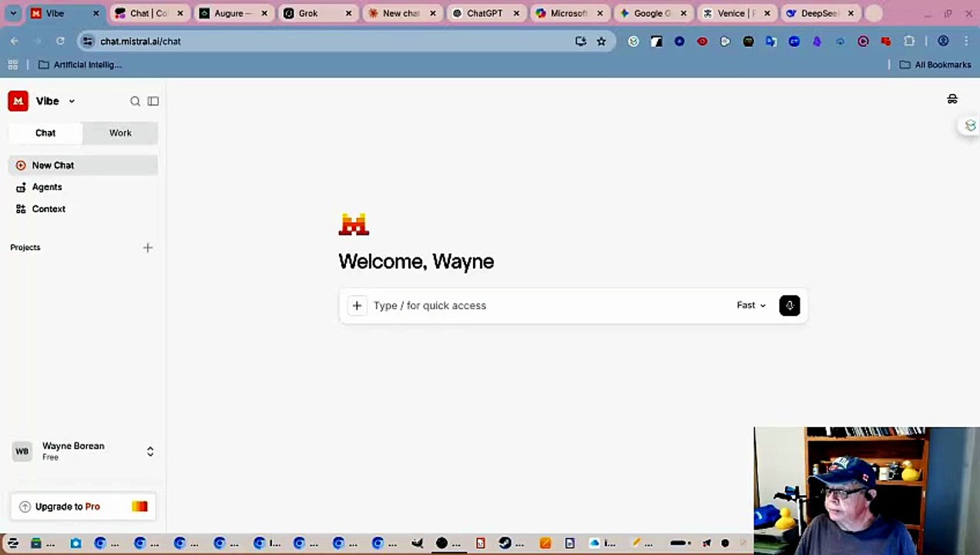Screen dimensions: 980x555
Task: Close the Grok browser tab
Action: pyautogui.click(x=348, y=13)
